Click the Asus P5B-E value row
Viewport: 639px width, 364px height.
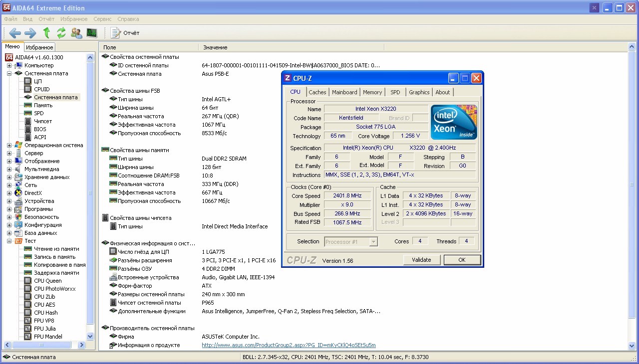[215, 74]
